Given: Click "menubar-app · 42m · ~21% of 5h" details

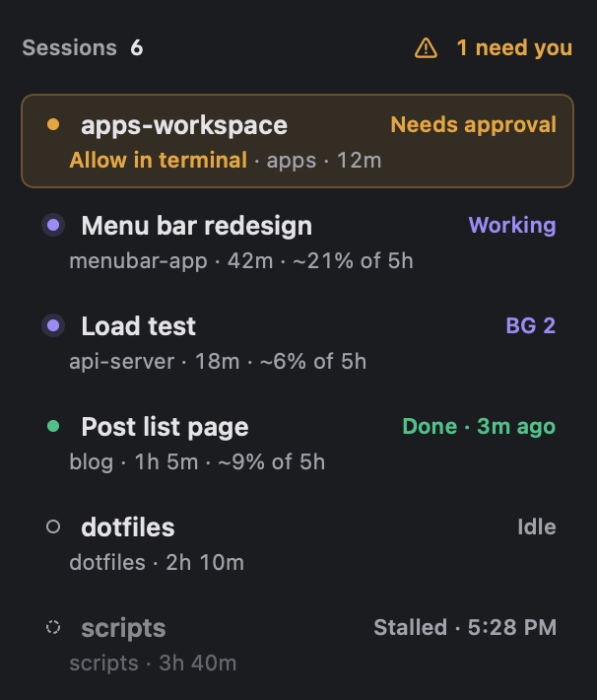Looking at the screenshot, I should tap(241, 260).
